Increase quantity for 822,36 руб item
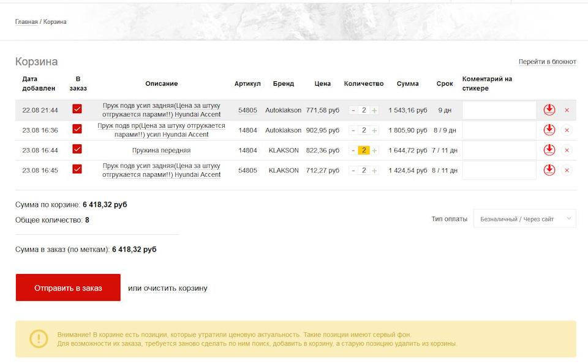Viewport: 588px width, 364px height. (374, 150)
